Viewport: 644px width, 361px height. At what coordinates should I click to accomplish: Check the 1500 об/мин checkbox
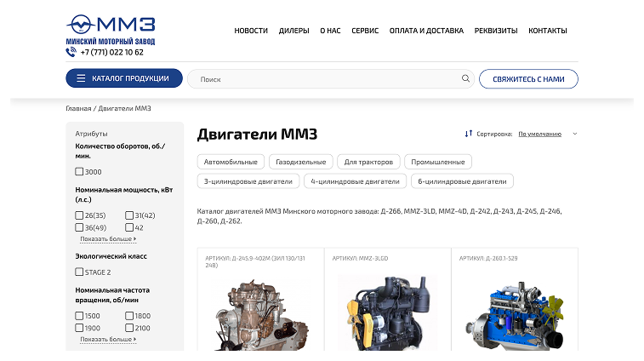pyautogui.click(x=79, y=316)
